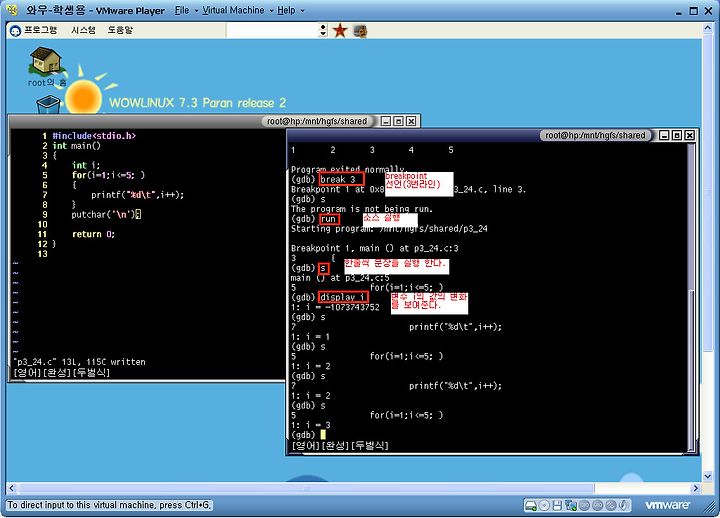
Task: Maximize the vim editor terminal window
Action: (x=399, y=121)
